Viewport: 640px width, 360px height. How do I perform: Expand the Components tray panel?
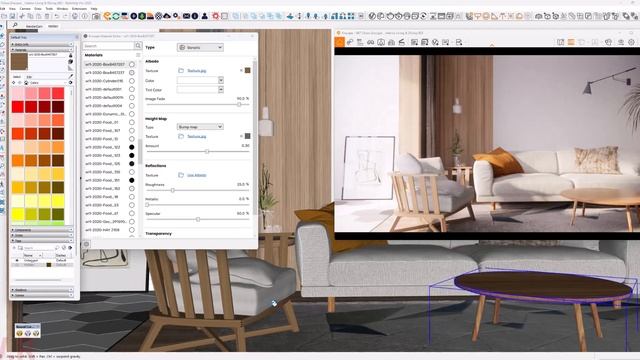pyautogui.click(x=42, y=230)
